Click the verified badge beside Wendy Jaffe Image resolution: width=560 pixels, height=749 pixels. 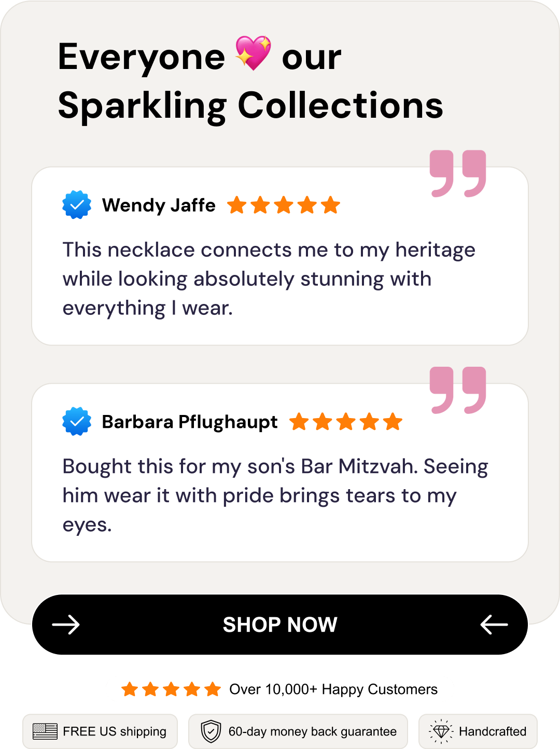(x=77, y=205)
